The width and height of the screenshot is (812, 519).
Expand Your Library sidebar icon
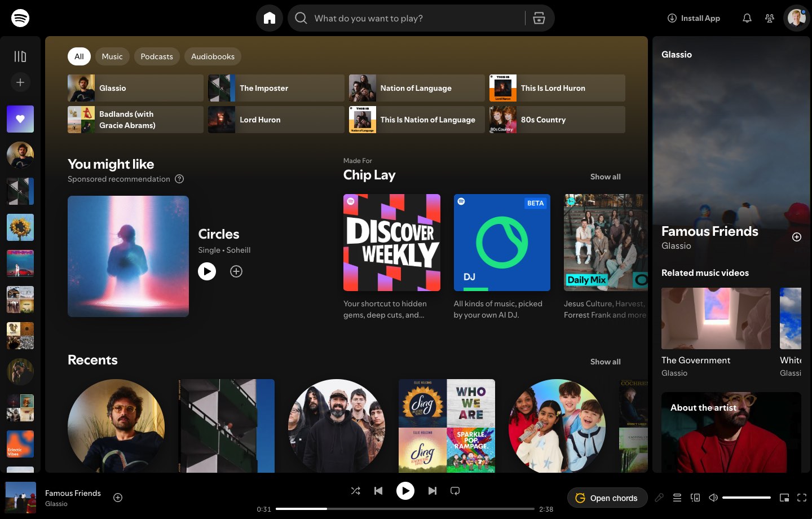pyautogui.click(x=20, y=56)
